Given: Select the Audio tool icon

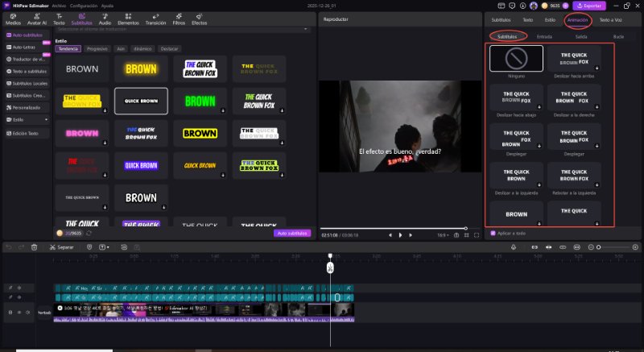Looking at the screenshot, I should pos(105,20).
